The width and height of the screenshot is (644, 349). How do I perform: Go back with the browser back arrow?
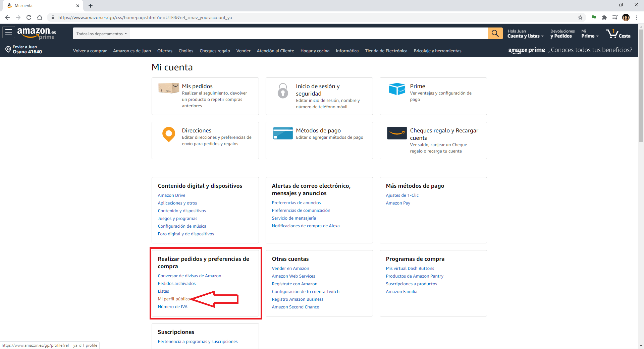click(x=7, y=17)
